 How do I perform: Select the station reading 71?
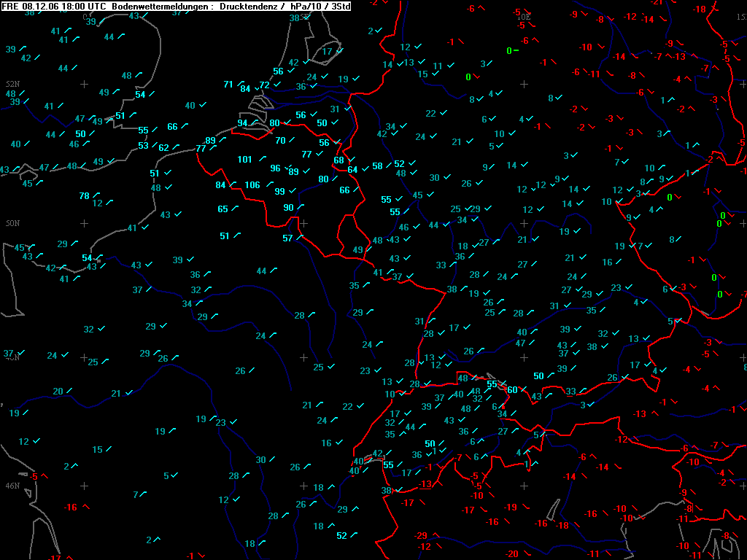228,85
